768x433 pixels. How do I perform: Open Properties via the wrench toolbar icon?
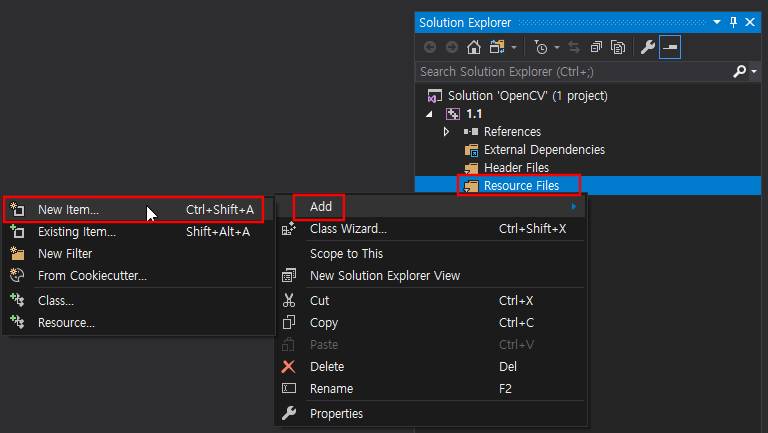[647, 47]
